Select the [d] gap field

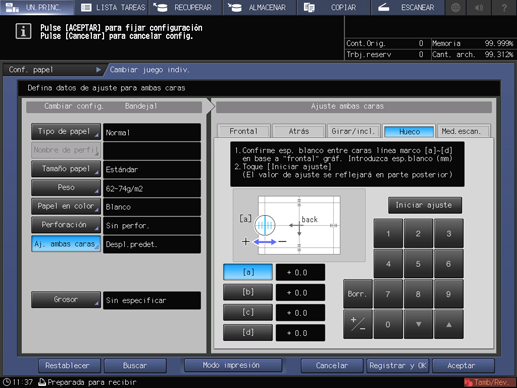pyautogui.click(x=248, y=333)
